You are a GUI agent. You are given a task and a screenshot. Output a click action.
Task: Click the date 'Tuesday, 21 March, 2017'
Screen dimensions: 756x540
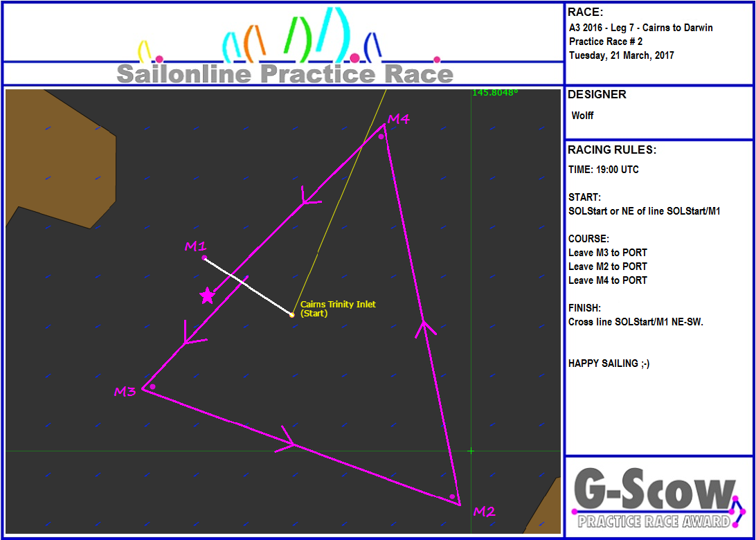pyautogui.click(x=622, y=55)
